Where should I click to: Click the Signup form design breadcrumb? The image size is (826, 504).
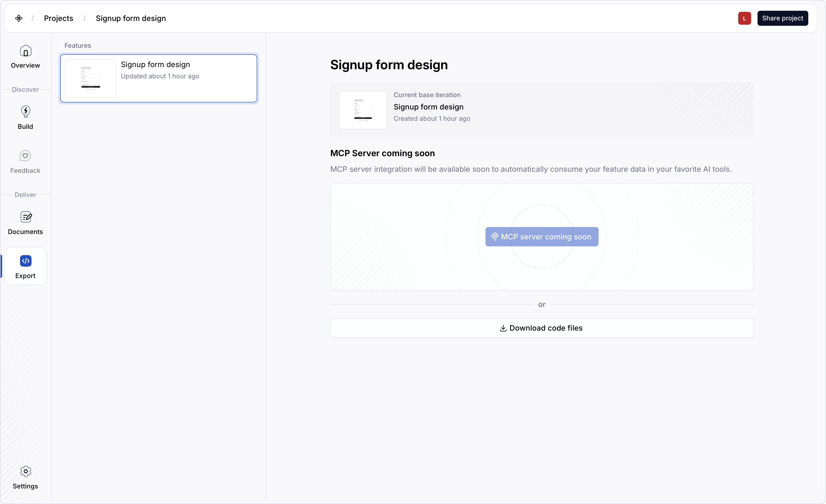[x=131, y=18]
